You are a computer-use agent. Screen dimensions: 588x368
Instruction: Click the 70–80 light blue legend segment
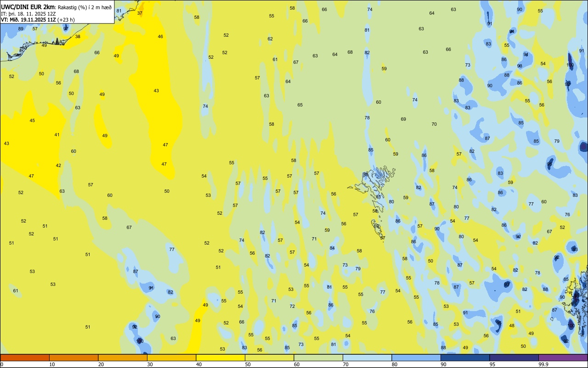pyautogui.click(x=367, y=357)
